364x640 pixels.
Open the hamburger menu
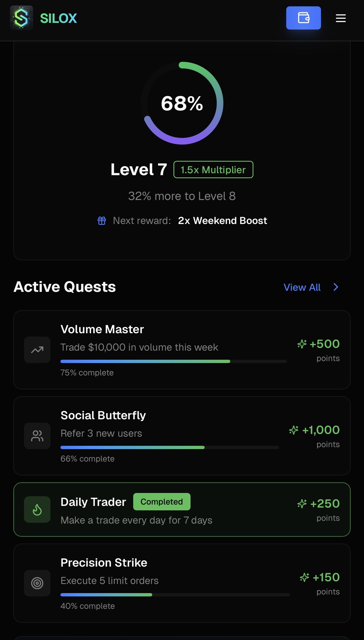pyautogui.click(x=340, y=18)
